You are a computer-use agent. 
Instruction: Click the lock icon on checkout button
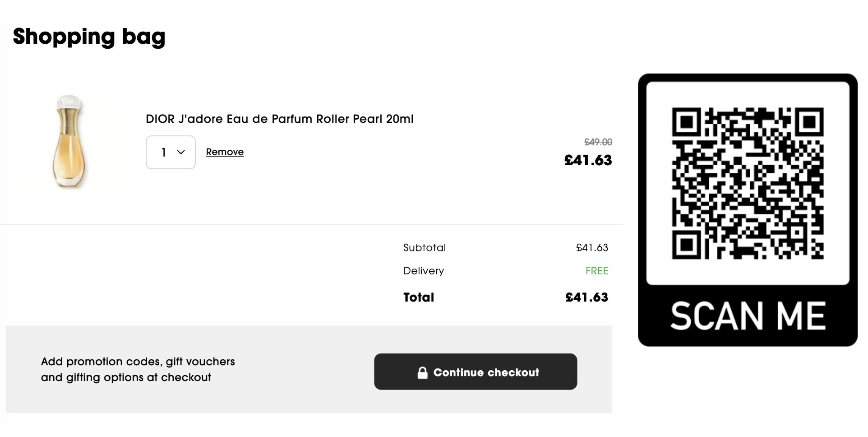[x=422, y=372]
